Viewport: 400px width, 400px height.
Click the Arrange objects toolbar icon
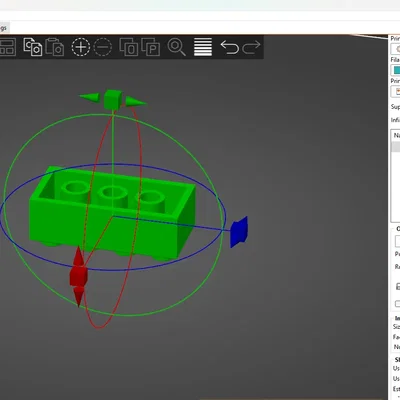tap(7, 47)
